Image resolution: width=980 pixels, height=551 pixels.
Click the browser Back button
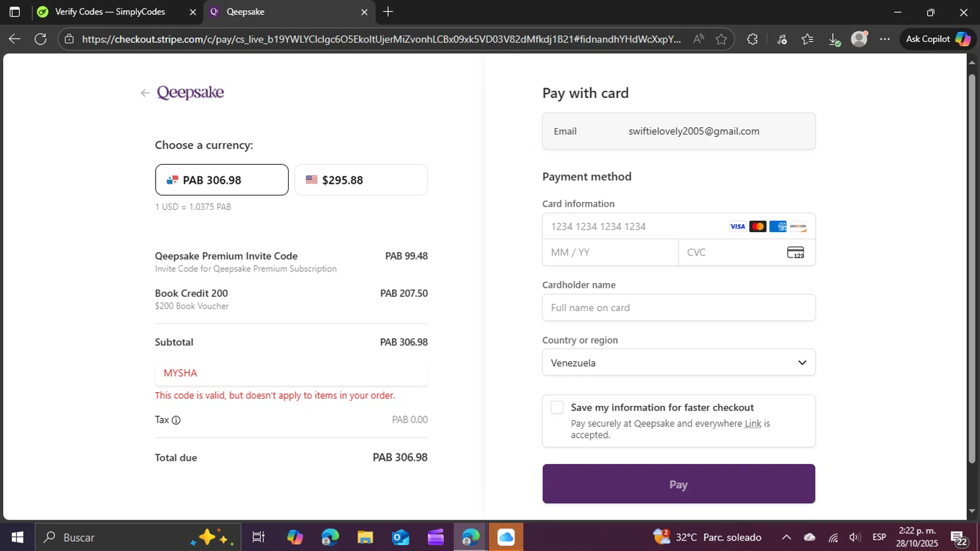point(14,39)
